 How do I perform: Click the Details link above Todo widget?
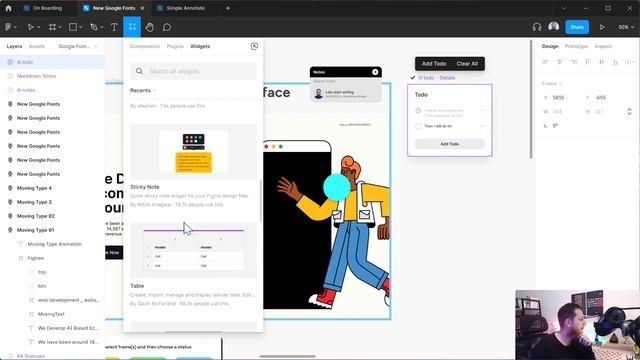coord(447,78)
